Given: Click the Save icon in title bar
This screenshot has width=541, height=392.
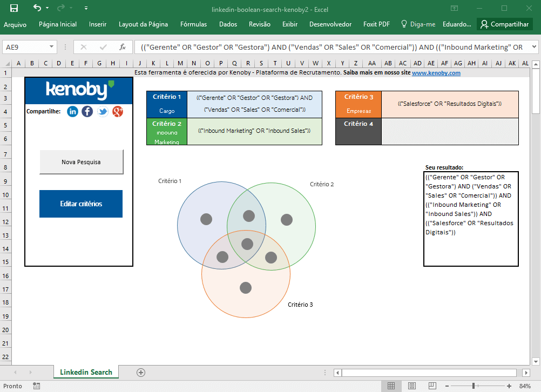Looking at the screenshot, I should [x=14, y=8].
